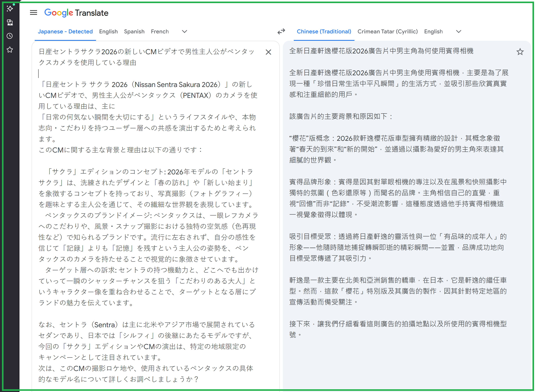
Task: Click translated paragraph starting "吸引目標受眾"
Action: tap(398, 247)
